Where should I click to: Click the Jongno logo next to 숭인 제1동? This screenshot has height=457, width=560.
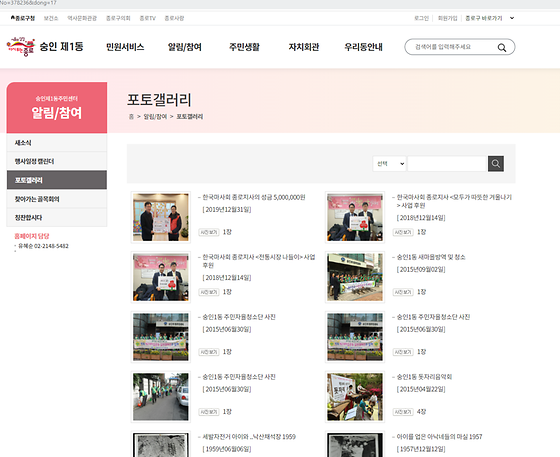click(21, 47)
